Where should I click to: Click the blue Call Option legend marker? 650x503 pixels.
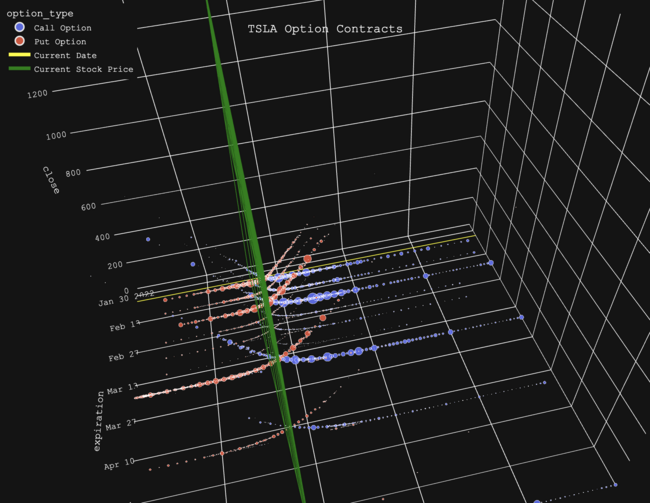pyautogui.click(x=19, y=28)
